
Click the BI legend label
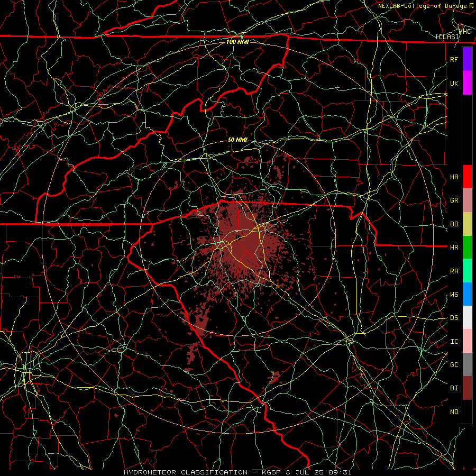click(454, 388)
